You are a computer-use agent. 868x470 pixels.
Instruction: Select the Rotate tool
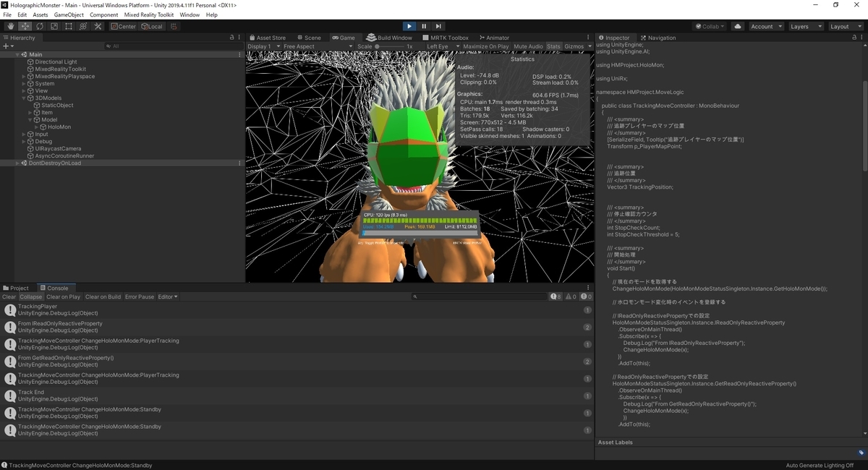click(x=40, y=26)
